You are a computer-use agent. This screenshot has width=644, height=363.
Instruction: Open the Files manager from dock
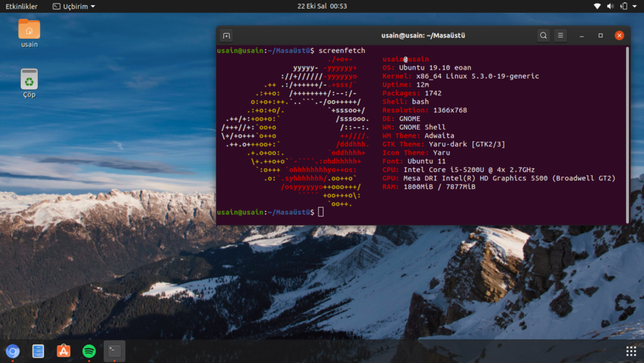(38, 351)
